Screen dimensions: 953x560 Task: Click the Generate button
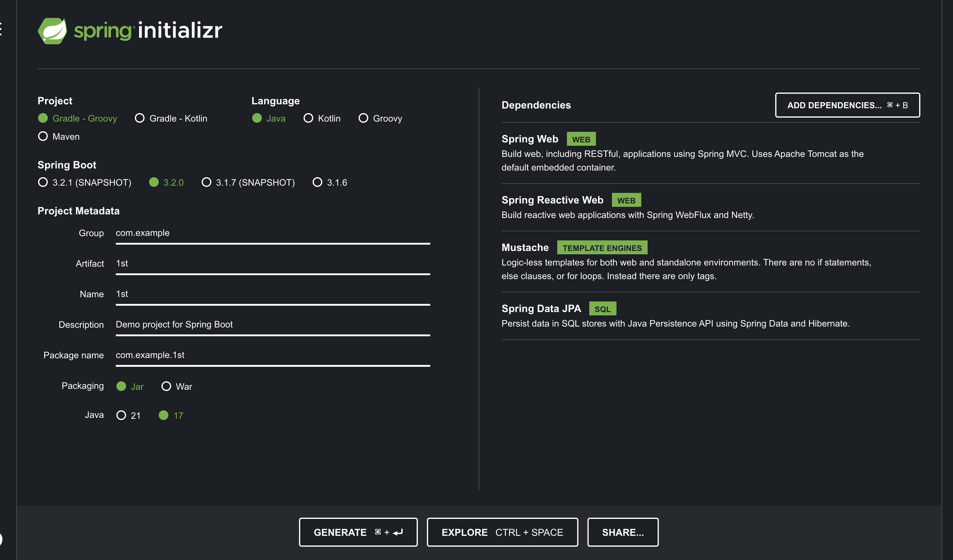pos(358,532)
